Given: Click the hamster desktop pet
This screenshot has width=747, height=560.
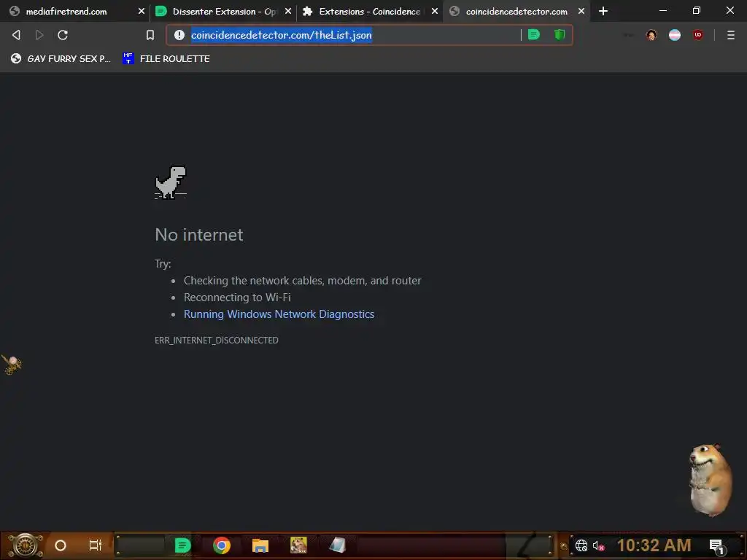Looking at the screenshot, I should coord(710,480).
